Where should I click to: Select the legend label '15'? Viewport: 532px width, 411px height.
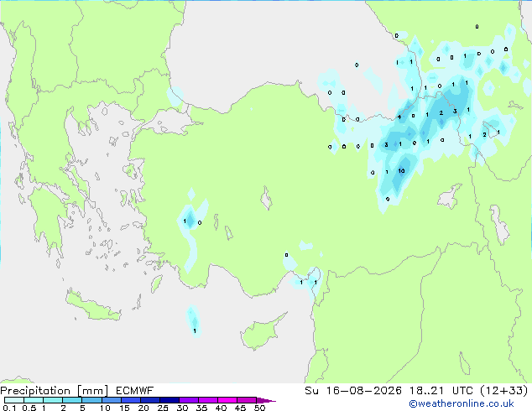click(x=124, y=408)
